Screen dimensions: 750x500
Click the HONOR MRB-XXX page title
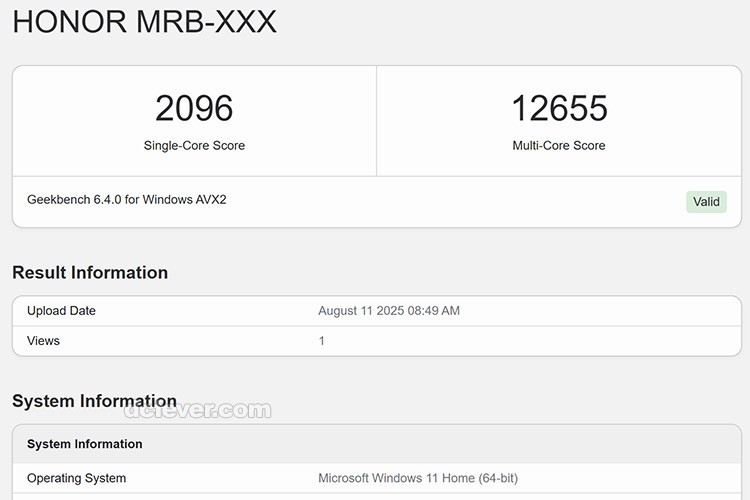(144, 22)
